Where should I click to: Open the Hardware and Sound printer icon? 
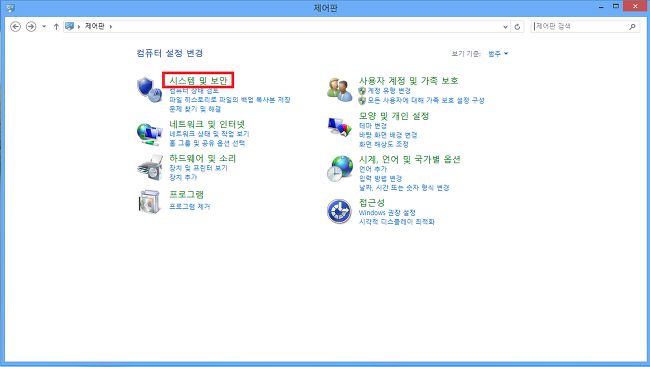pos(150,168)
